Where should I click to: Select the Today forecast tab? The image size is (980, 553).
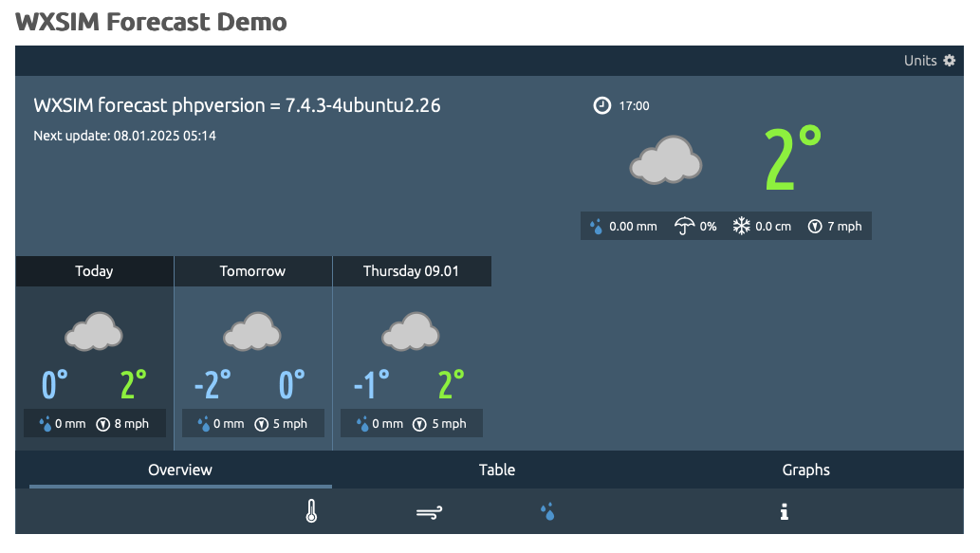[x=94, y=271]
